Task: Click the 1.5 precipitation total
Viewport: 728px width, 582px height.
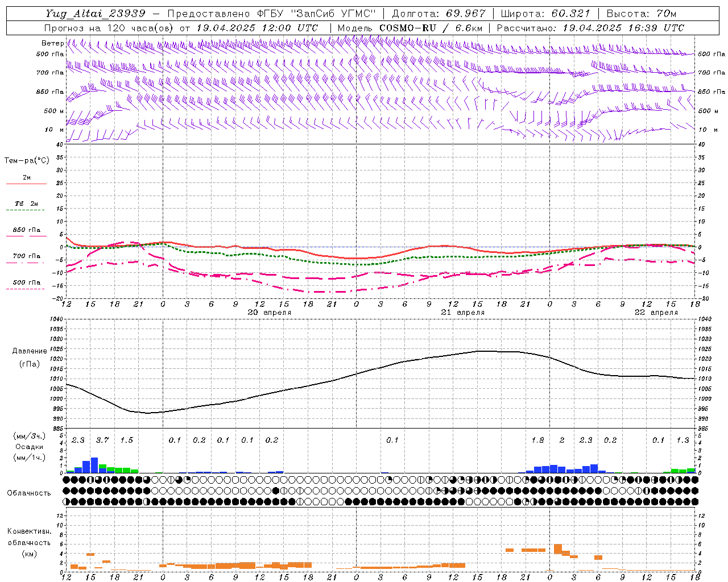Action: pos(126,440)
